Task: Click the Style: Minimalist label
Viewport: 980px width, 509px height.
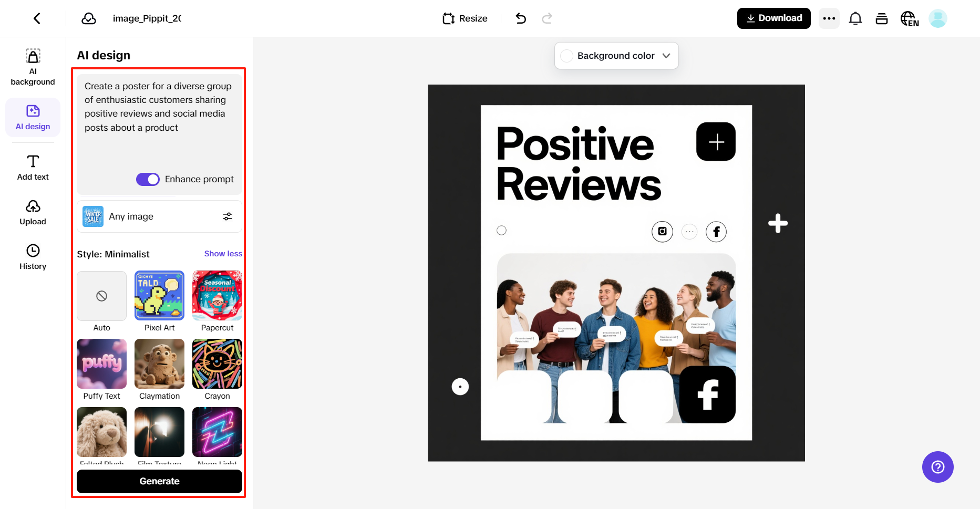Action: click(113, 254)
